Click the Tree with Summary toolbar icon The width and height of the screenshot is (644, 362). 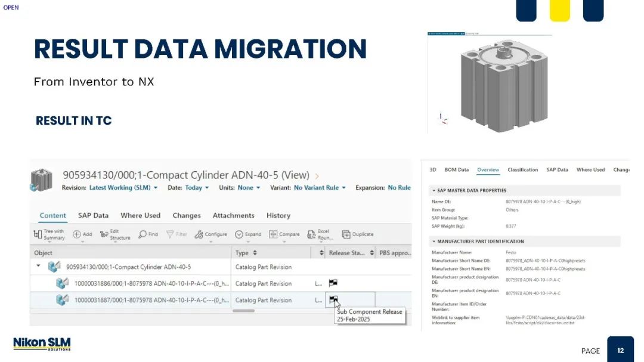(x=38, y=234)
